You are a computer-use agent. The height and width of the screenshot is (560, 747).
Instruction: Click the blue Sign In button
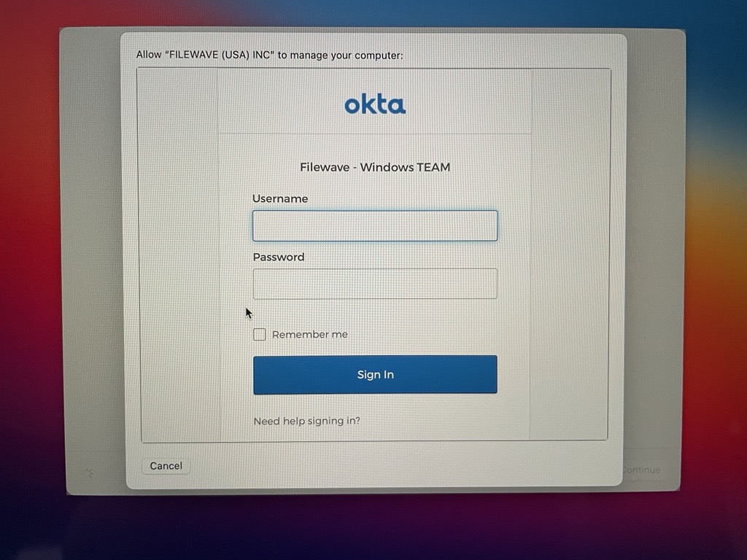click(x=375, y=375)
